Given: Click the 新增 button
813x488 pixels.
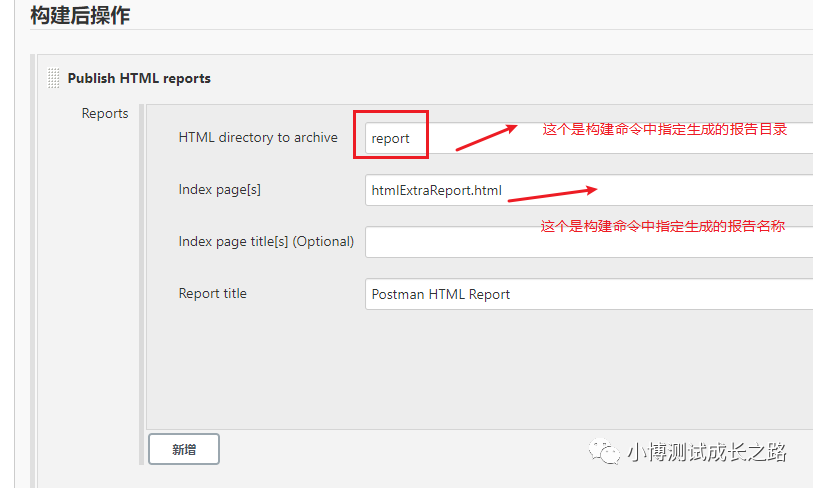Looking at the screenshot, I should (184, 449).
